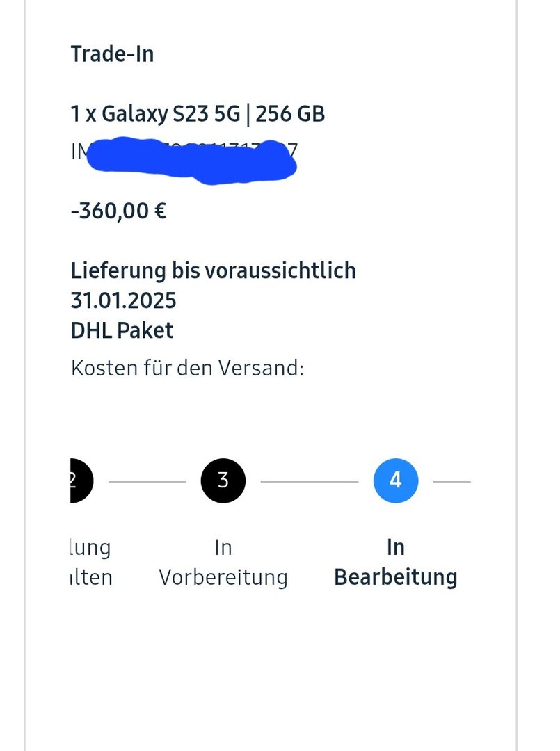
Task: Click the cut-off step 2 label text
Action: pyautogui.click(x=92, y=563)
